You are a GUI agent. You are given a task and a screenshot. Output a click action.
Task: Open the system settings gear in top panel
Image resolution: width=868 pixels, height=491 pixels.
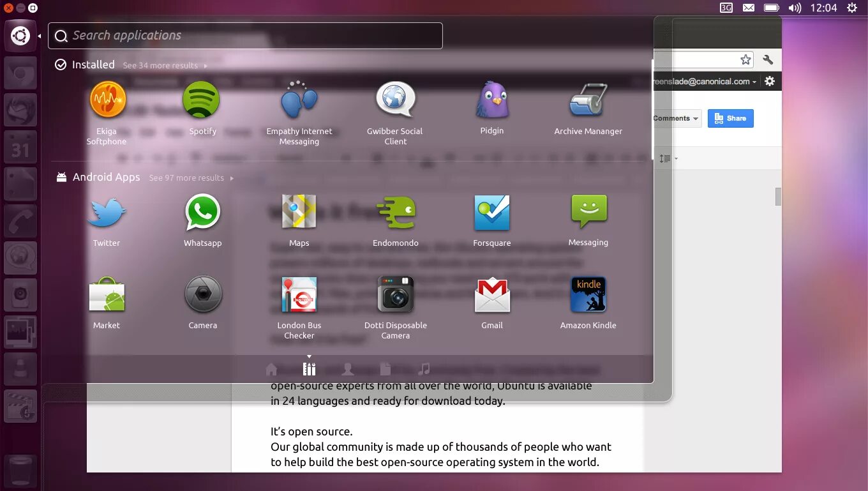[852, 8]
